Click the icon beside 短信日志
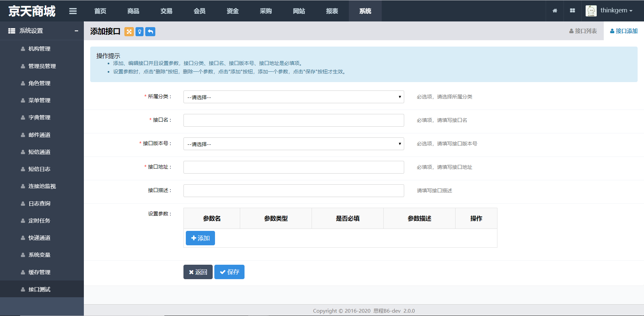Screen dimensions: 644x316 [23, 169]
